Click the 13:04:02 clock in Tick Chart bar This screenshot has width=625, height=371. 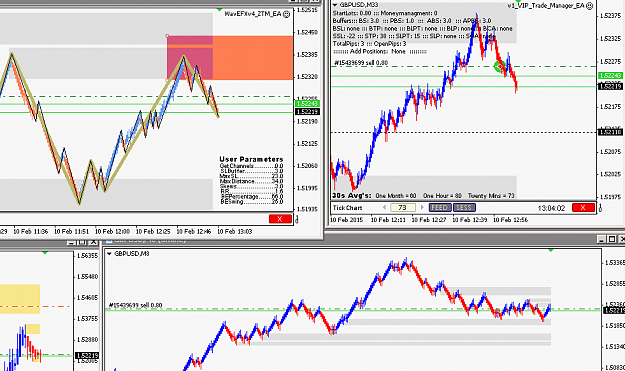(551, 208)
